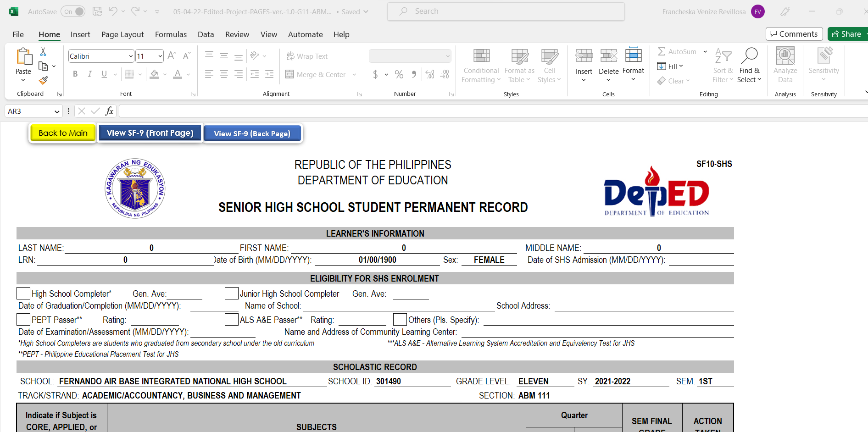Apply the Font Color red A swatch
This screenshot has height=432, width=868.
click(x=178, y=74)
